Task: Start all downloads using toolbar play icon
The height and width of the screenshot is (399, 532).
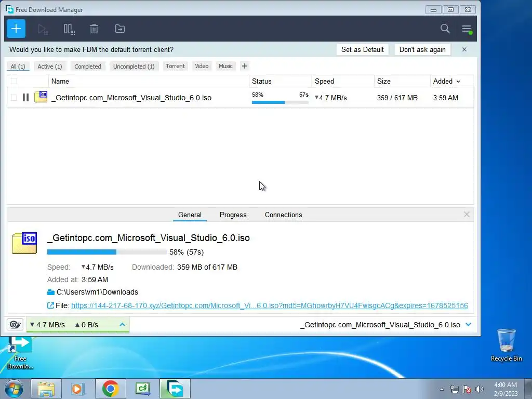Action: [x=43, y=29]
